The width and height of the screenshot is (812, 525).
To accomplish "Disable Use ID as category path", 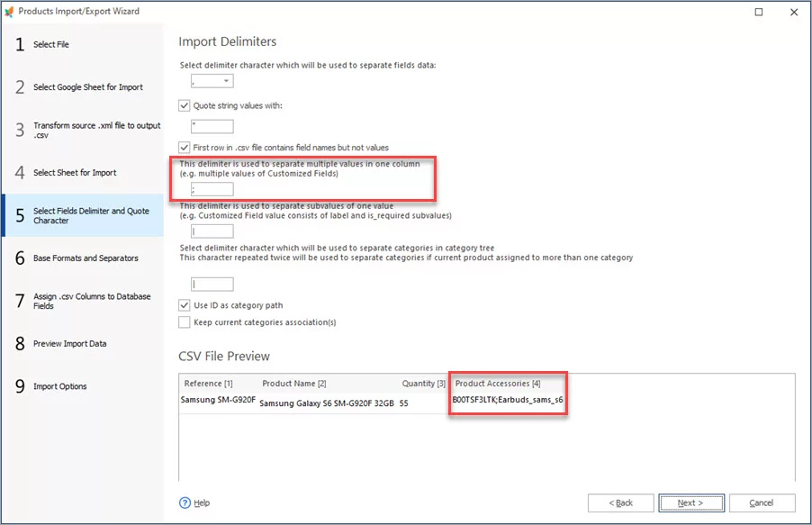I will (185, 305).
